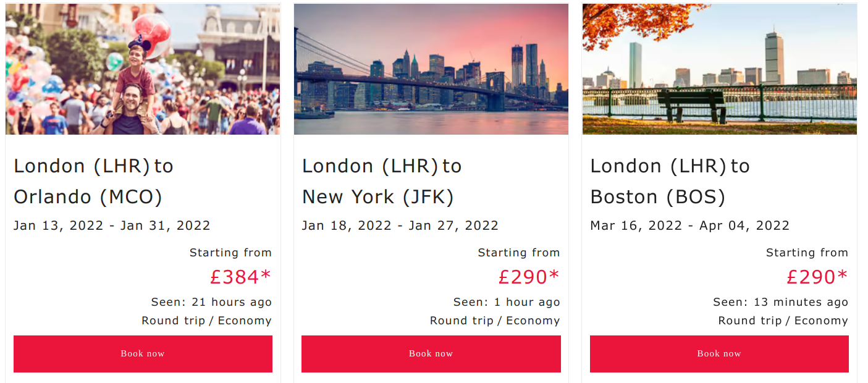
Task: Select the Jan 18 – Jan 27, 2022 dates
Action: click(x=400, y=225)
